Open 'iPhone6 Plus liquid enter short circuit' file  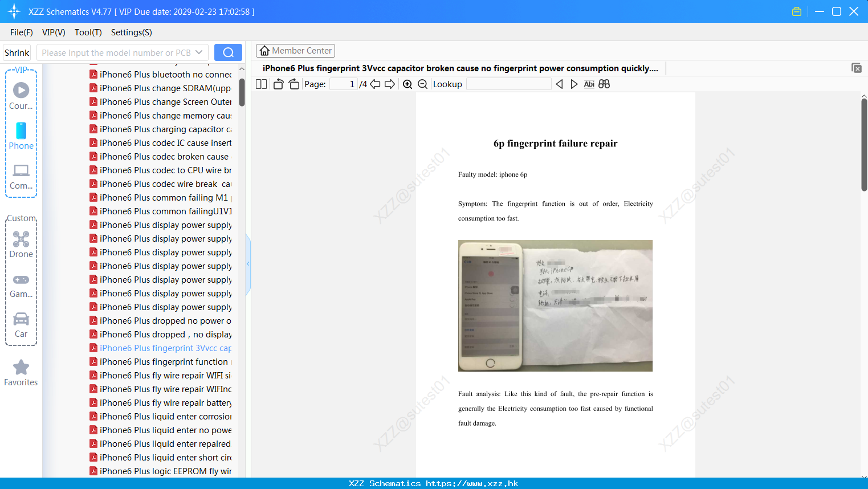(160, 458)
